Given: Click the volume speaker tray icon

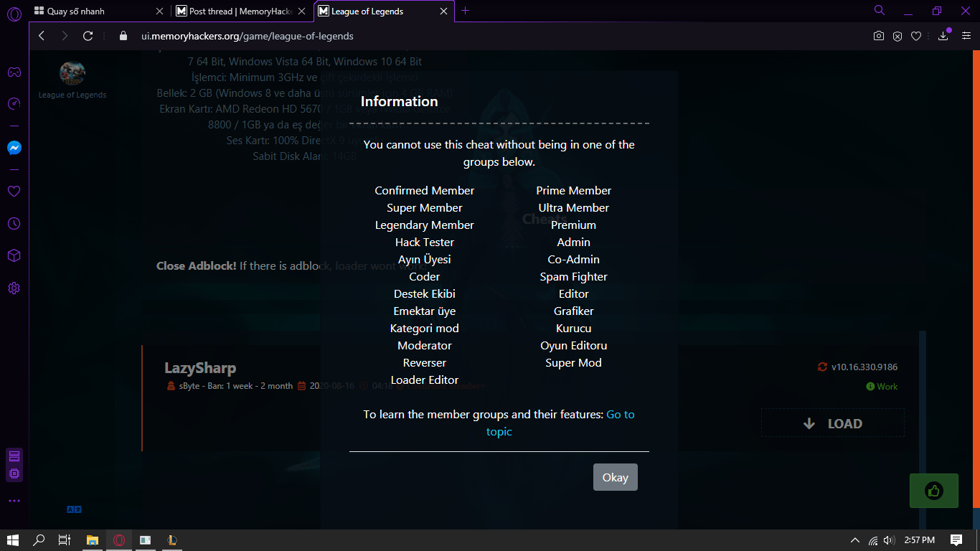Looking at the screenshot, I should click(x=889, y=540).
